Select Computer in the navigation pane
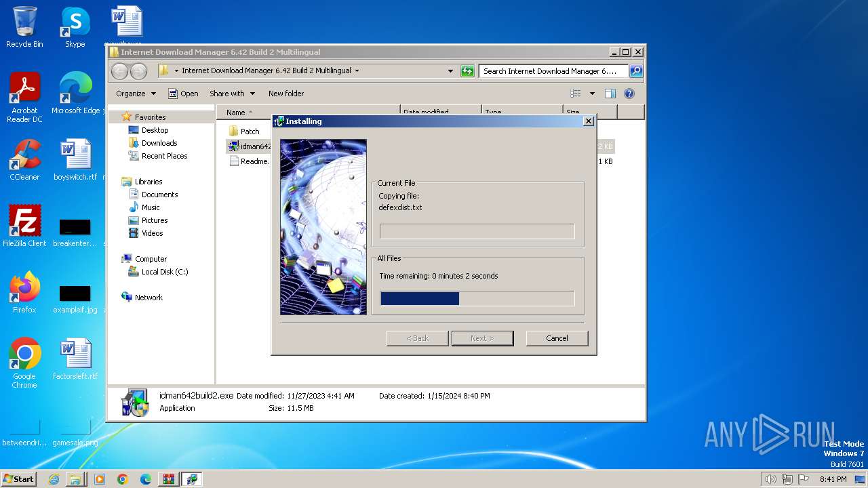The width and height of the screenshot is (868, 488). 151,259
